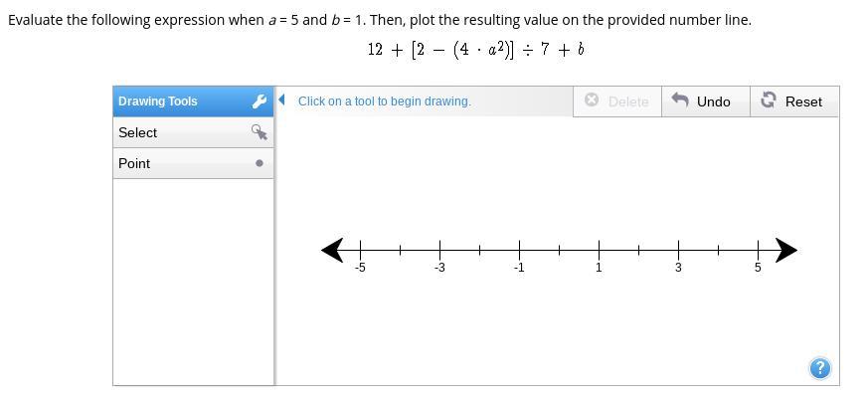Undo the last drawing action
Screen dimensions: 868x401
[702, 101]
